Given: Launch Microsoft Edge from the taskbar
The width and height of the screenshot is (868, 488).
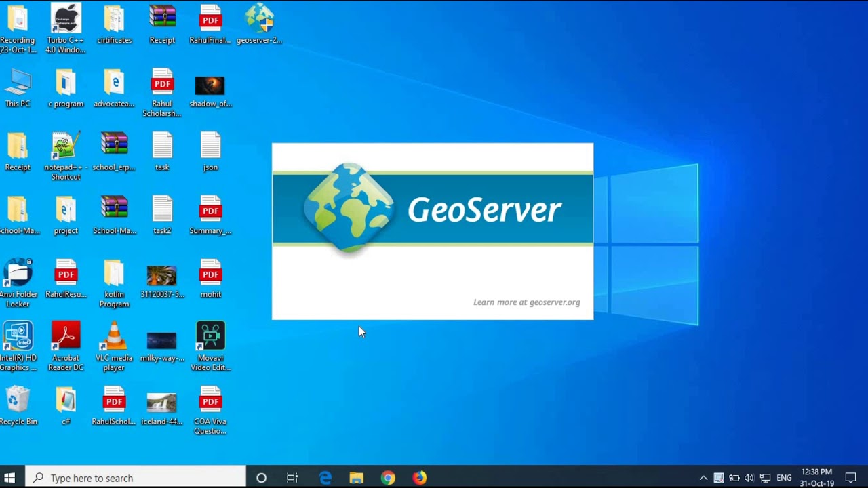Looking at the screenshot, I should coord(325,478).
